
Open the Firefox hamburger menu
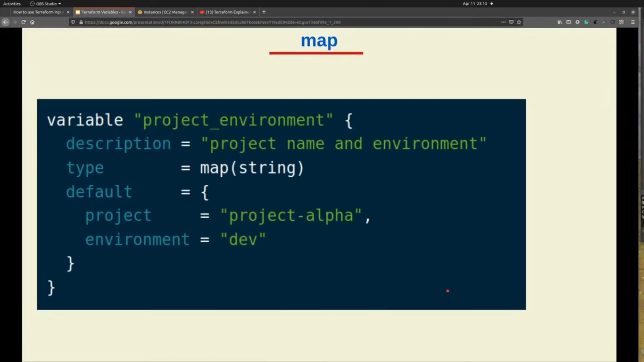click(x=633, y=22)
